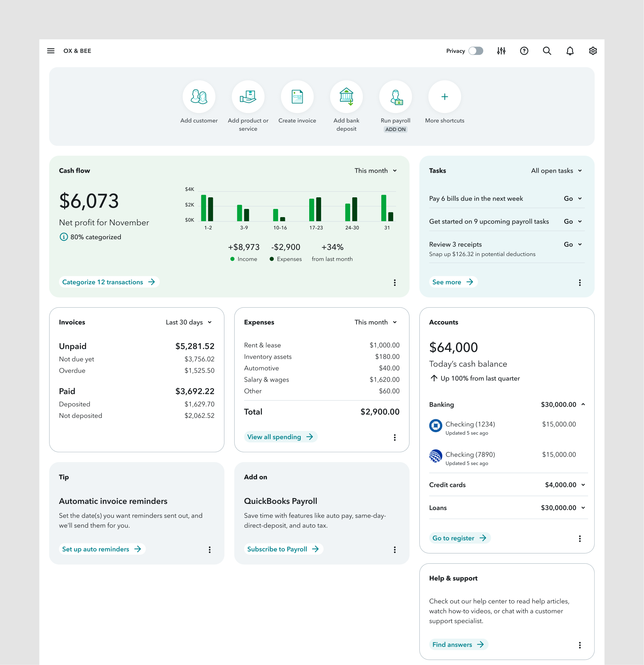Open the main hamburger navigation menu
The image size is (644, 665).
[51, 51]
